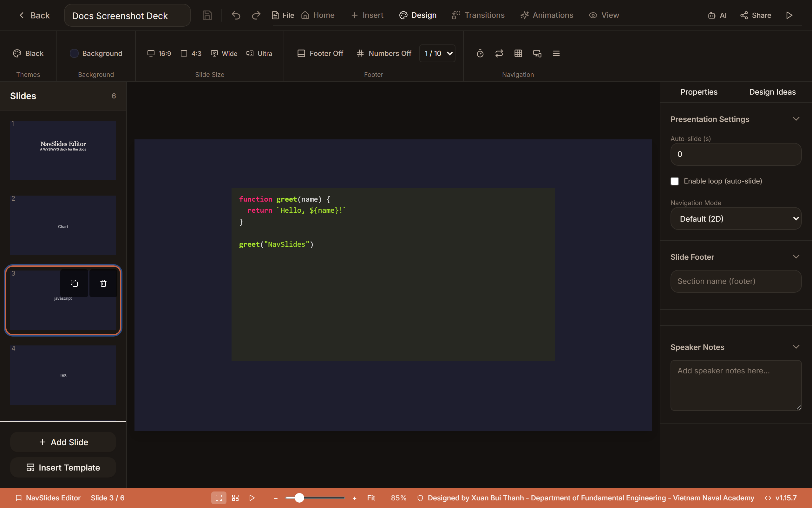Open the 1 / 10 number format dropdown
This screenshot has width=812, height=508.
point(437,53)
